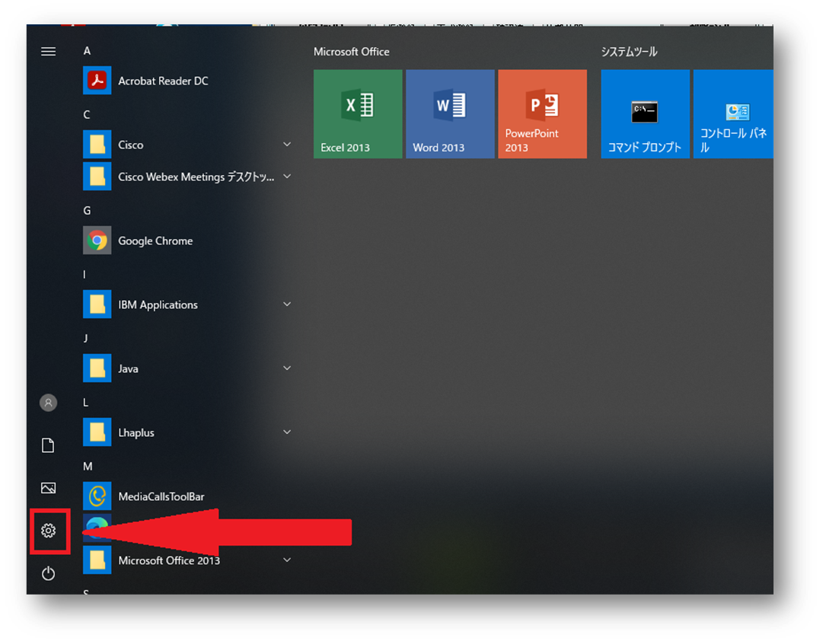
Task: Launch Acrobat Reader DC icon
Action: coord(97,80)
